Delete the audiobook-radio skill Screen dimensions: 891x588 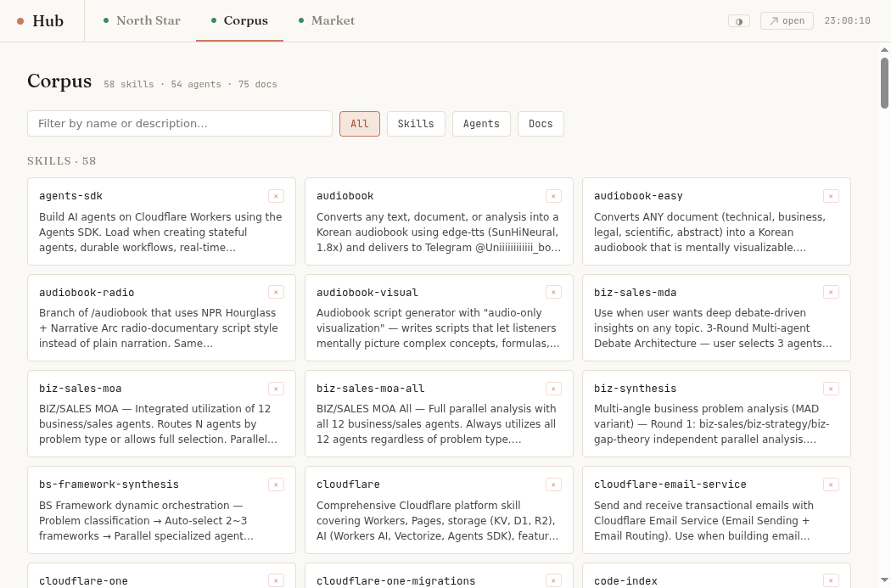coord(276,292)
